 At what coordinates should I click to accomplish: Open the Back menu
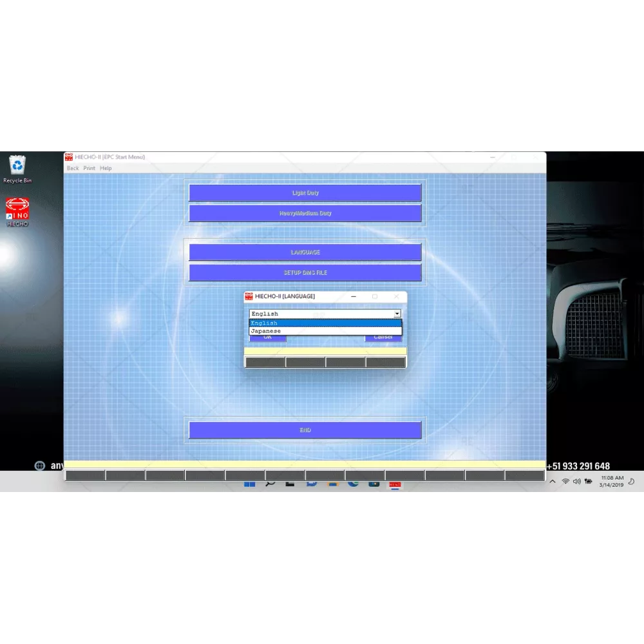pyautogui.click(x=73, y=168)
